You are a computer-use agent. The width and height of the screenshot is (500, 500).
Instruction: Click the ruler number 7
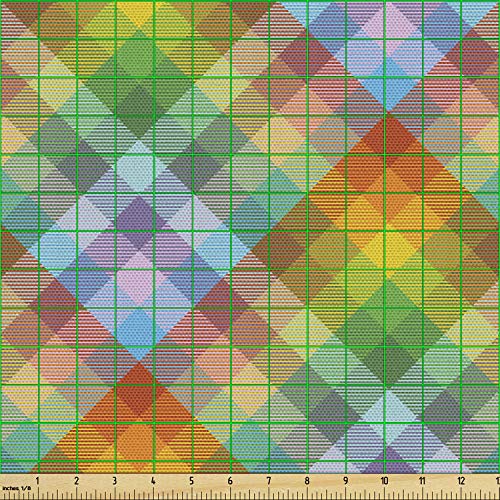tap(269, 481)
